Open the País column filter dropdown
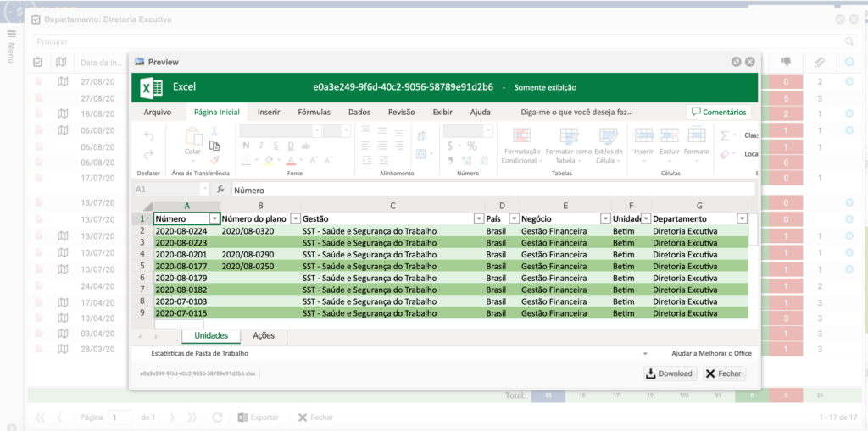868x431 pixels. tap(514, 218)
